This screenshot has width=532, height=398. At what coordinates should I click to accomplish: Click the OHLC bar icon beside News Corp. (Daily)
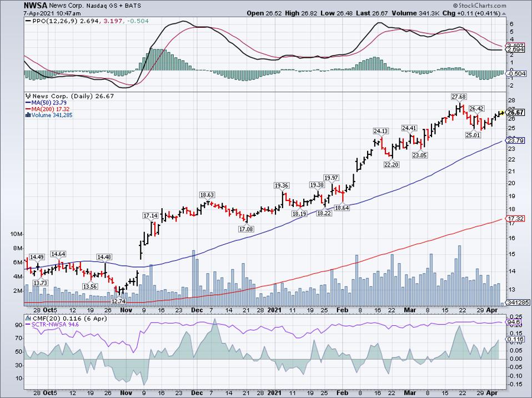click(28, 96)
